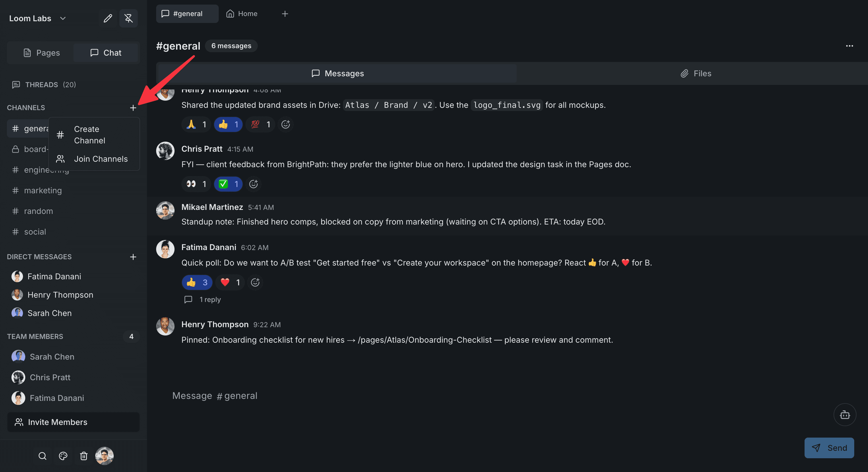Switch to the Home tab

pos(242,14)
